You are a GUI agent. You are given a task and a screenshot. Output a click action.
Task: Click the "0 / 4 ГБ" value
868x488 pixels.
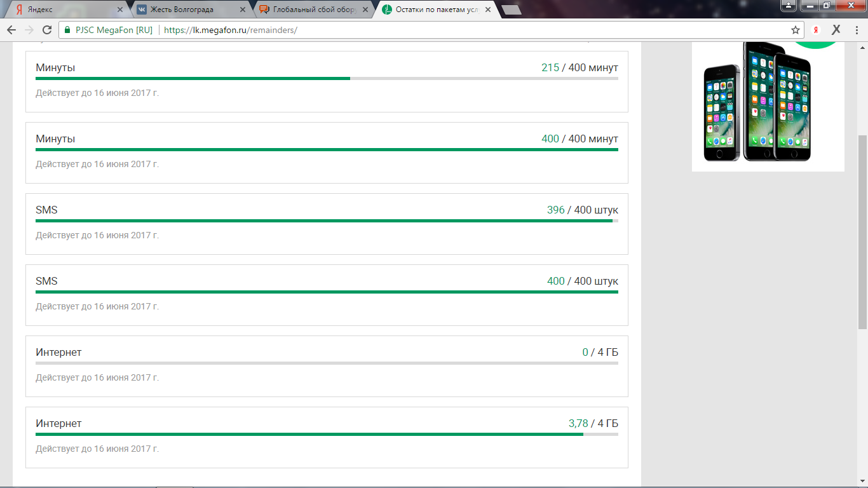(x=600, y=352)
